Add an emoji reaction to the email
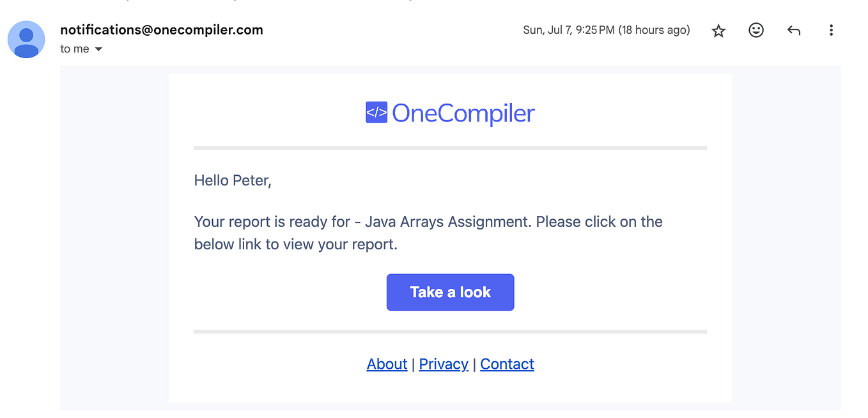 (x=756, y=30)
